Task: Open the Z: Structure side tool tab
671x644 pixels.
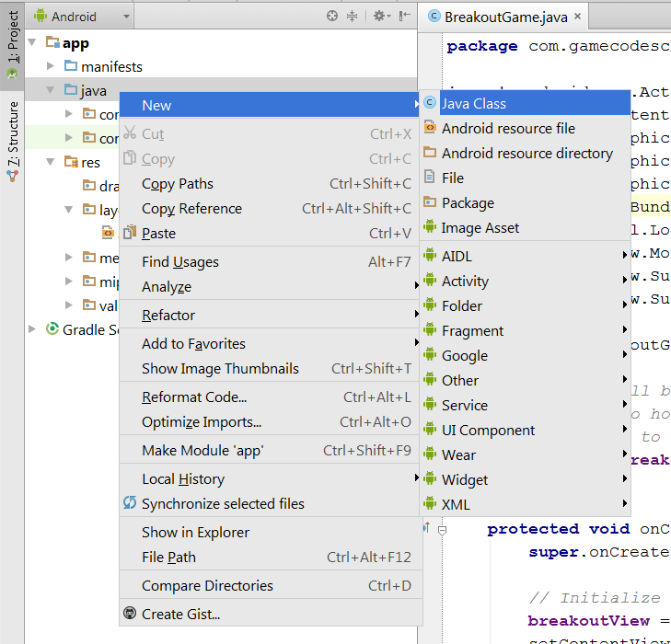Action: (x=12, y=141)
